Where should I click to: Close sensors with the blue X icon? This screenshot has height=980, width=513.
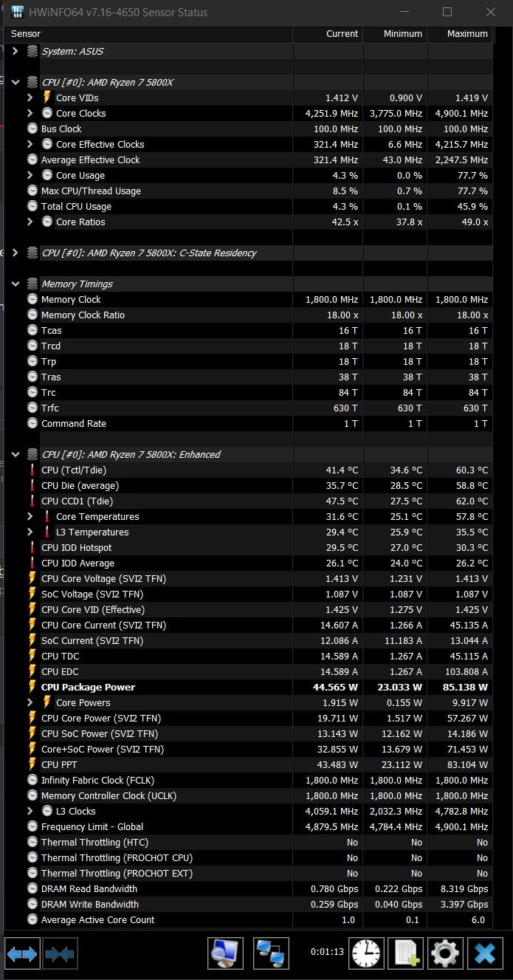484,953
